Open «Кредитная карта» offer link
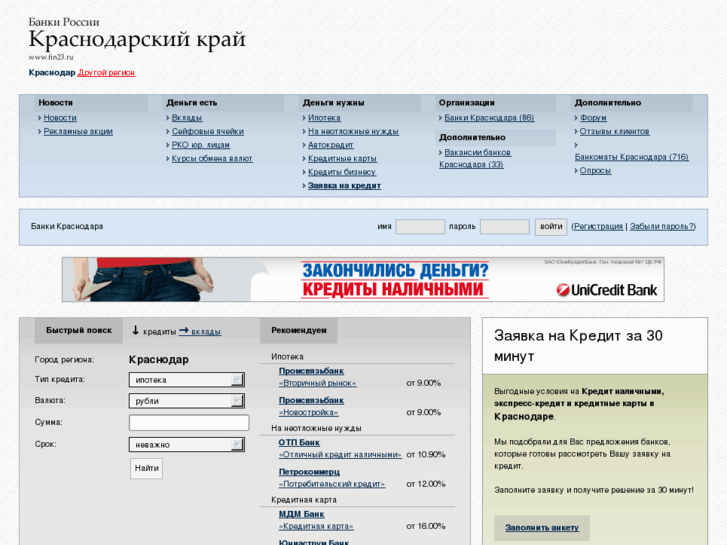This screenshot has height=545, width=727. [x=316, y=526]
